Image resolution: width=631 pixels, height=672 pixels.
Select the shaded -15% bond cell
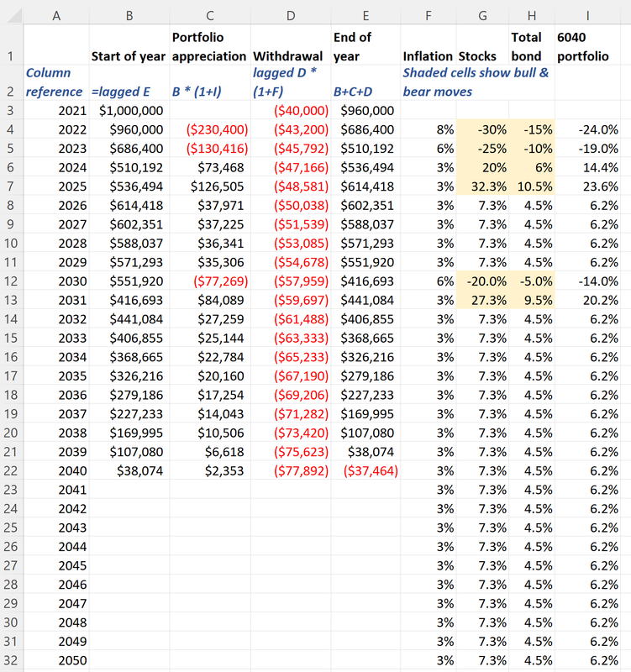point(532,129)
